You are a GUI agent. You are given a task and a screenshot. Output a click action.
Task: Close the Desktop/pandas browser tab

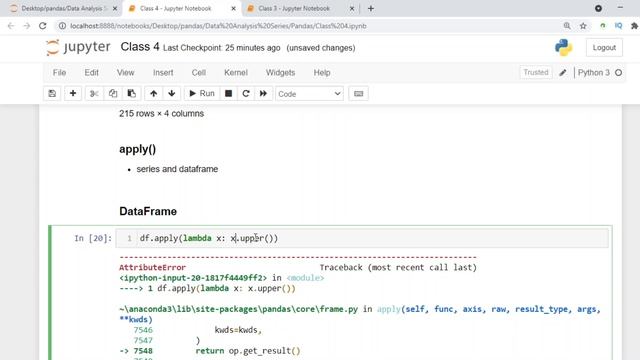[115, 9]
